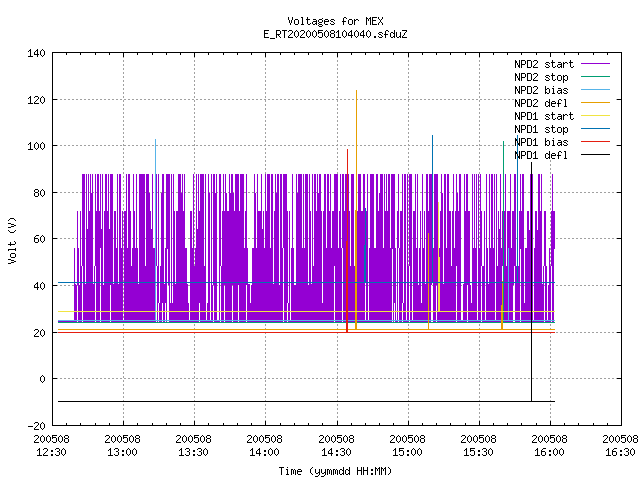Viewport: 640px width, 480px height.
Task: Click the x-axis tick label 15:00
Action: [x=407, y=452]
